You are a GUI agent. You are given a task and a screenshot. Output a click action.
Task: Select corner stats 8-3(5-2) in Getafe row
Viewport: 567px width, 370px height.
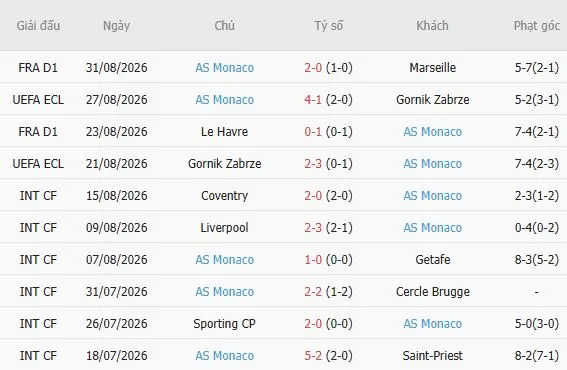537,260
